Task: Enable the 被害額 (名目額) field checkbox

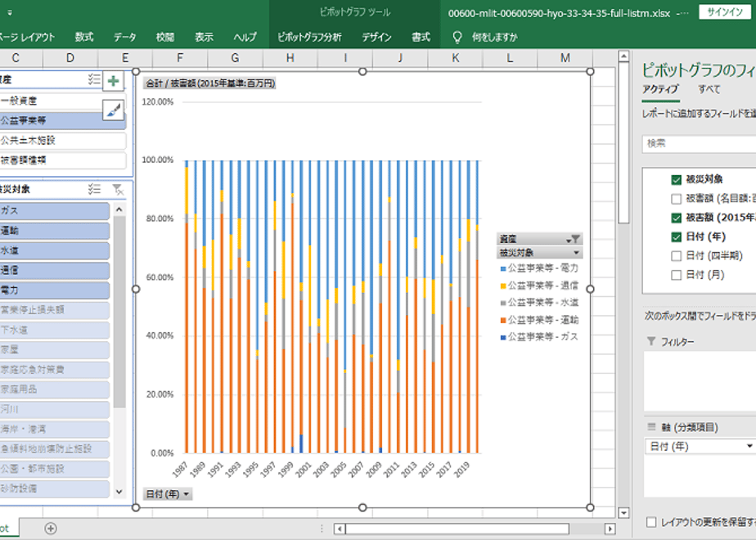Action: pyautogui.click(x=676, y=199)
